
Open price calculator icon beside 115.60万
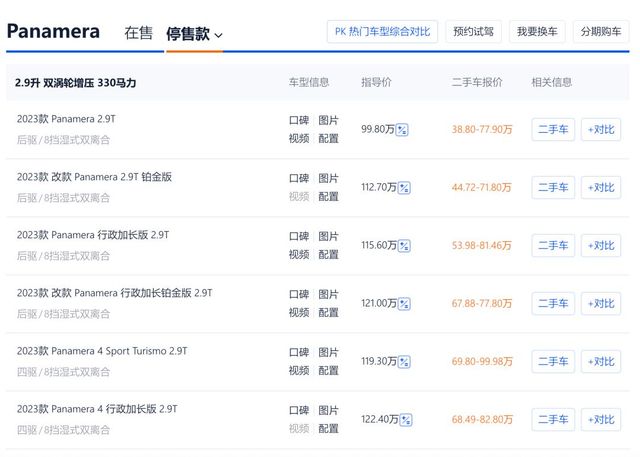[404, 246]
